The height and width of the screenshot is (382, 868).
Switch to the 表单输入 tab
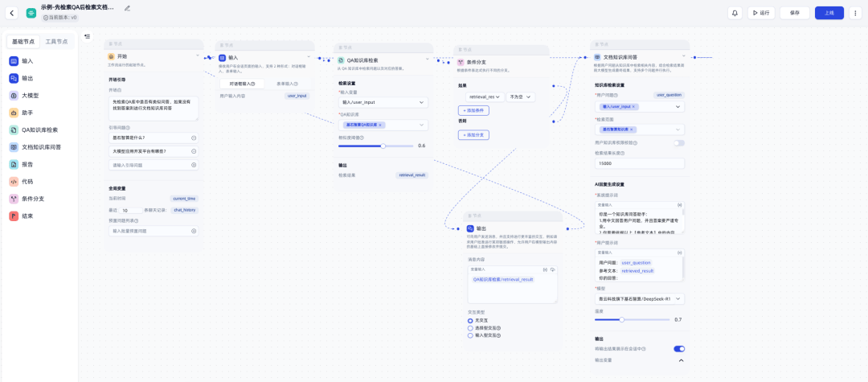(x=287, y=84)
